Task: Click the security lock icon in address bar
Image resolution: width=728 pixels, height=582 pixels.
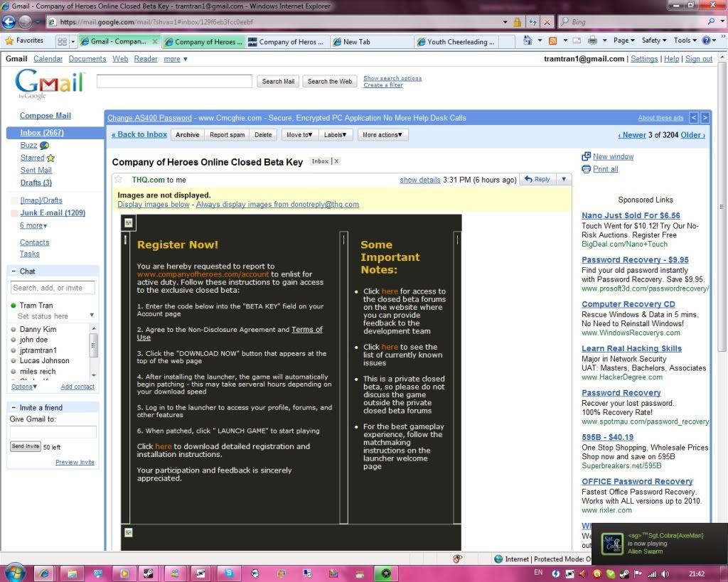Action: click(x=518, y=22)
